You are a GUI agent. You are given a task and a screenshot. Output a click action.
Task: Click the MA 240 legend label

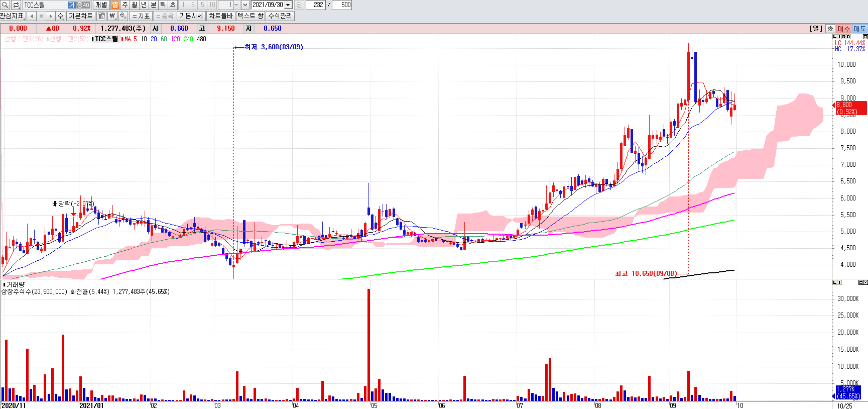188,39
